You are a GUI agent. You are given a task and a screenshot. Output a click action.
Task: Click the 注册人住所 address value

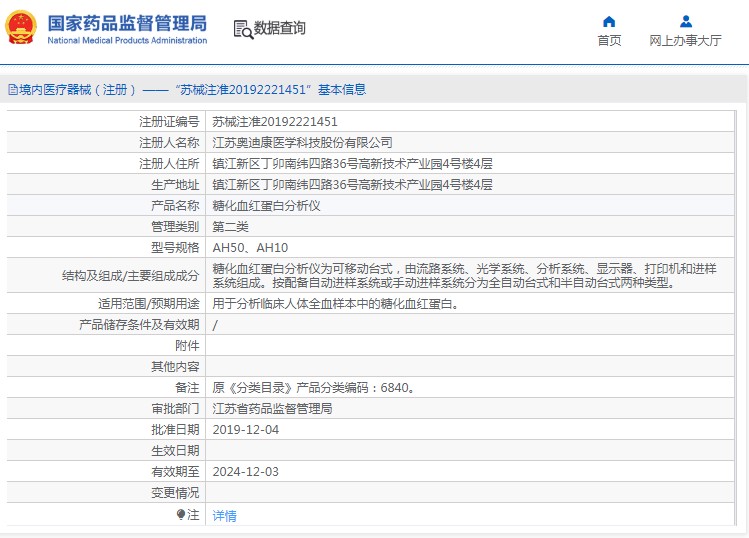click(352, 164)
